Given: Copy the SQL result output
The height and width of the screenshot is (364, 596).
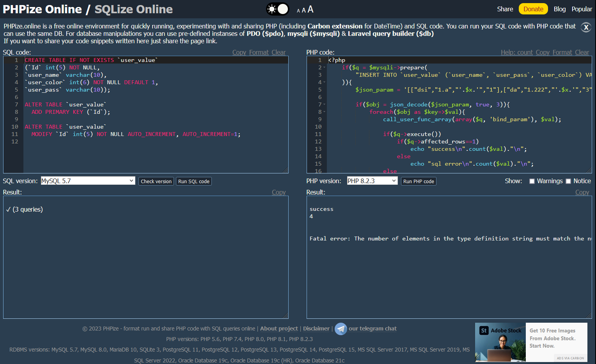Looking at the screenshot, I should coord(279,192).
